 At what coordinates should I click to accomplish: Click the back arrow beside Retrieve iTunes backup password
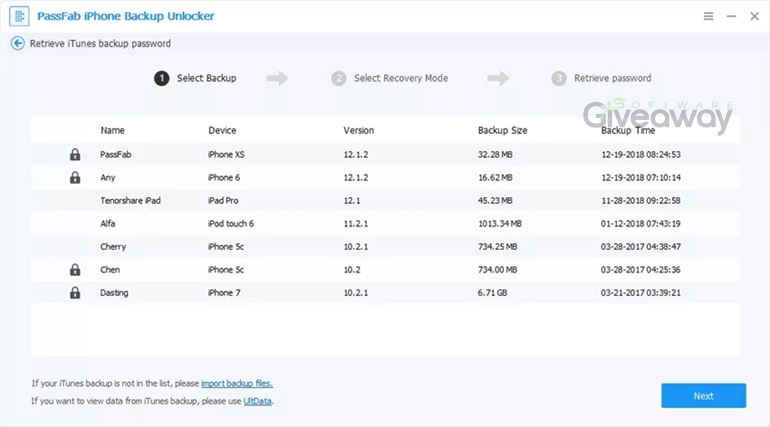coord(18,44)
